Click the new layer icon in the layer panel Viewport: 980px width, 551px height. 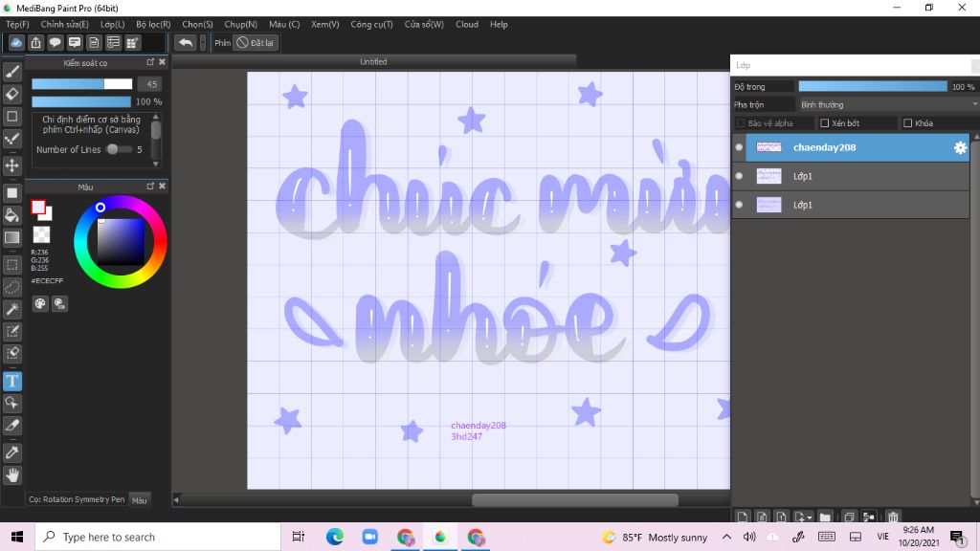point(742,517)
